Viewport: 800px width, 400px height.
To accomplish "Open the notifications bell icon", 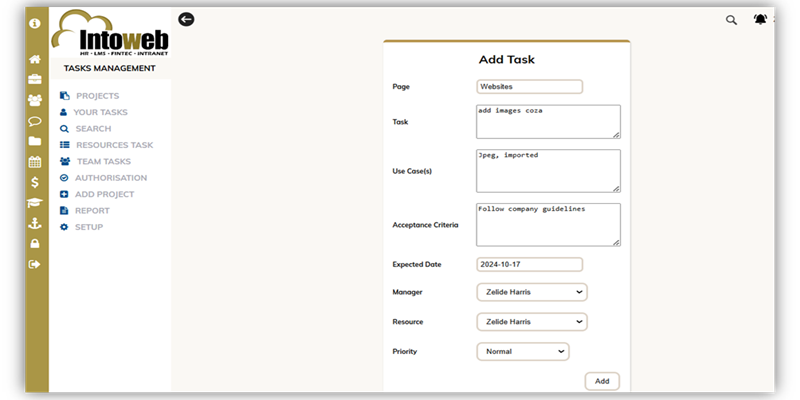I will pos(760,19).
